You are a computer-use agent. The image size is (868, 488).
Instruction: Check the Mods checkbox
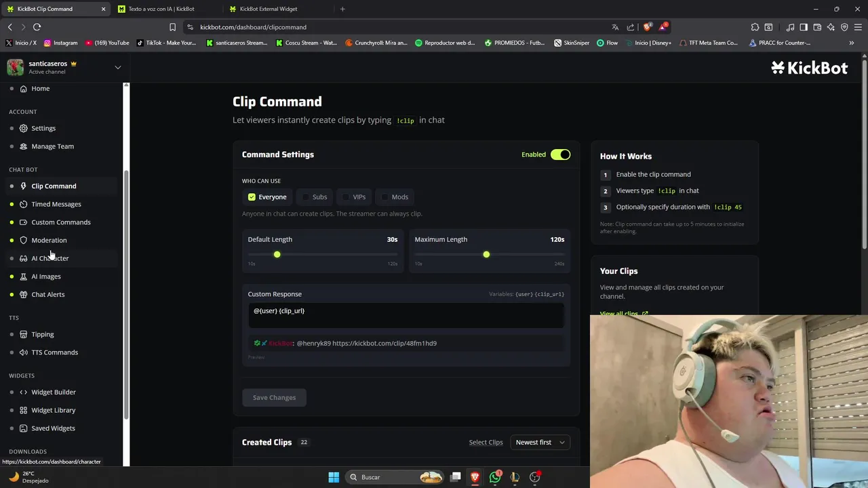pos(384,197)
